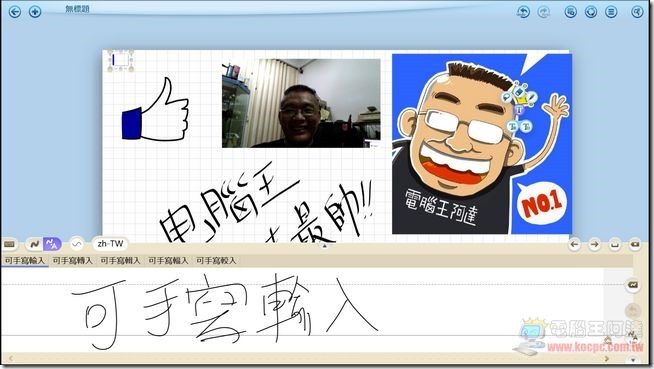Choose fourth candidate 可手寫輻入
Image resolution: width=654 pixels, height=369 pixels.
[x=169, y=261]
